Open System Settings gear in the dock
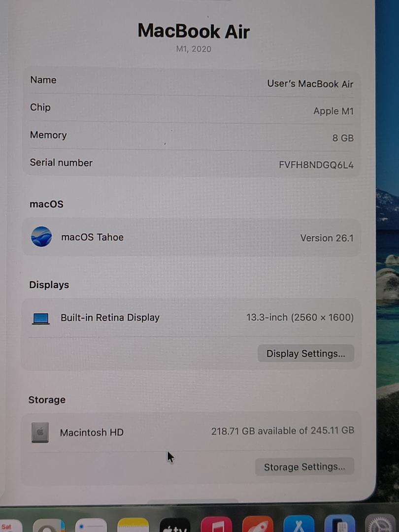 pyautogui.click(x=382, y=525)
